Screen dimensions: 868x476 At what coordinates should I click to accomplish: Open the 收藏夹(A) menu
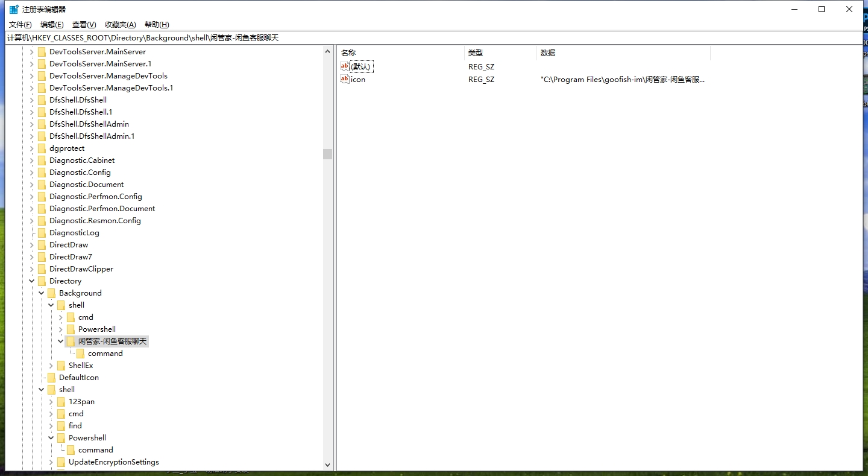[x=120, y=25]
